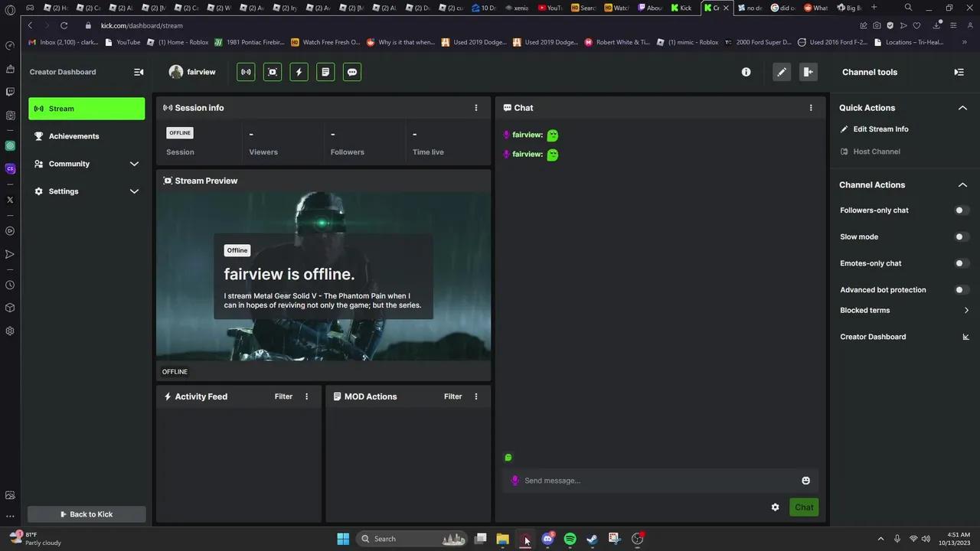Open Chat panel three-dot menu
This screenshot has width=980, height=551.
[811, 108]
